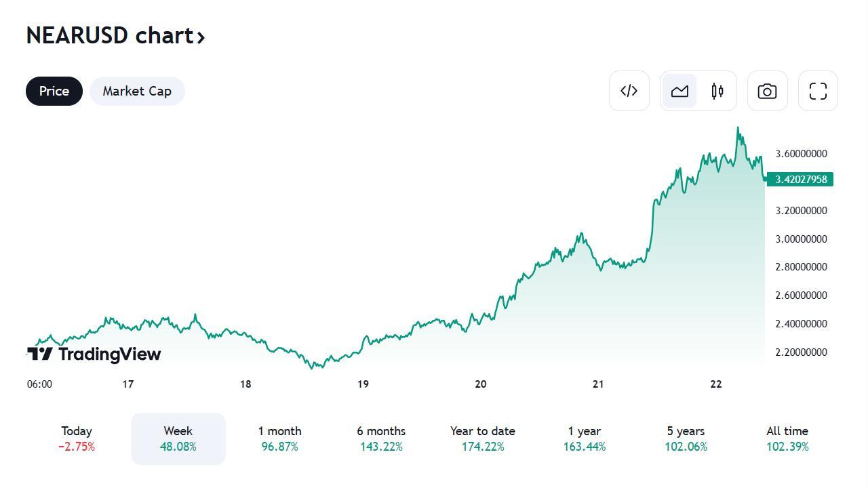Display the All time range
Viewport: 868px width, 488px height.
787,439
